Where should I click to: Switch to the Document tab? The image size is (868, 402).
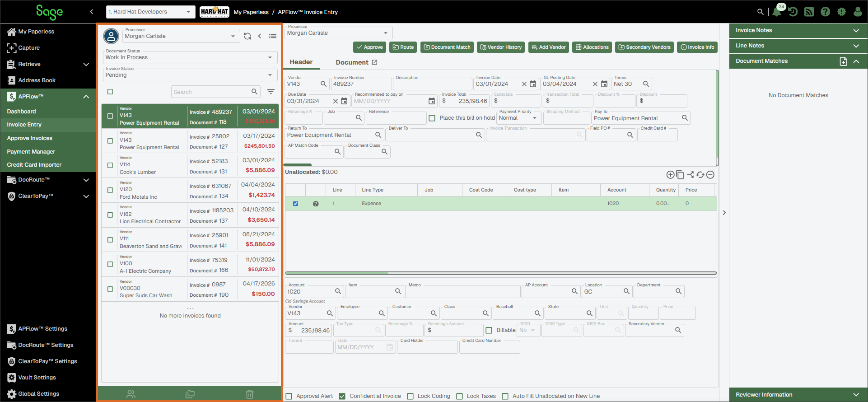click(x=352, y=62)
